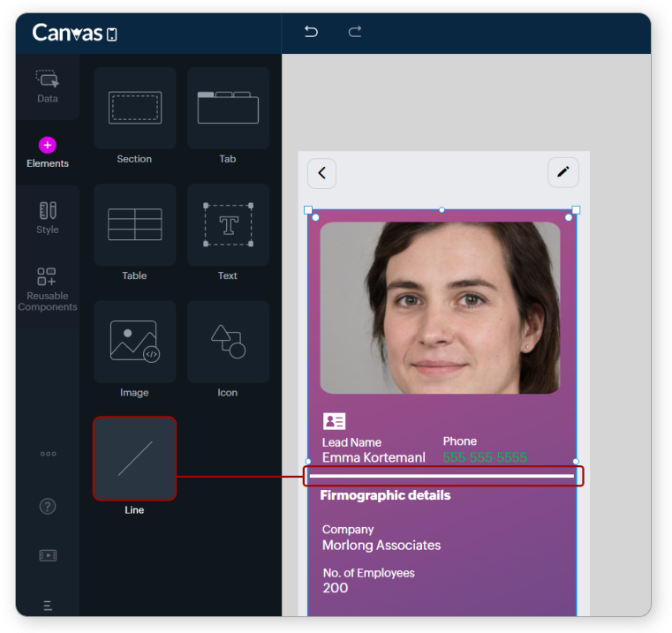Pick the Icon element
672x633 pixels.
[x=228, y=342]
